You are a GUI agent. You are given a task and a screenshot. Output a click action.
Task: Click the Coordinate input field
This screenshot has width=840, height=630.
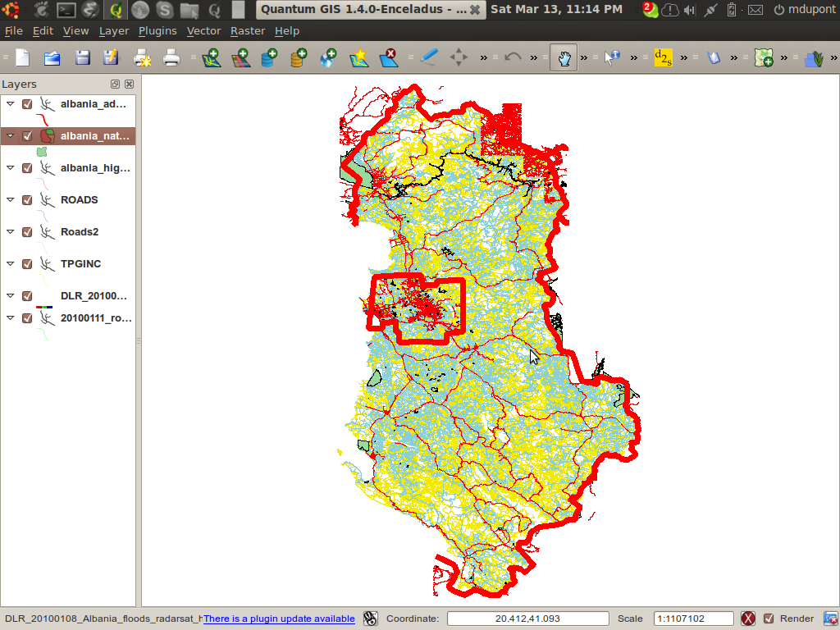click(527, 619)
